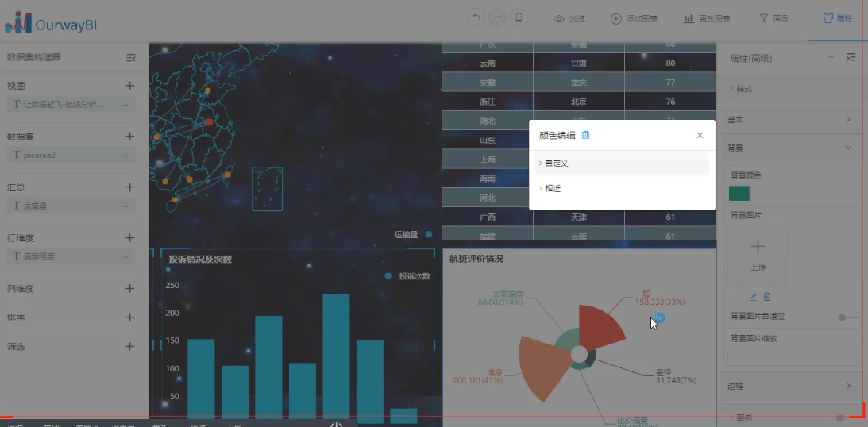Click the document icon under upload box

766,297
